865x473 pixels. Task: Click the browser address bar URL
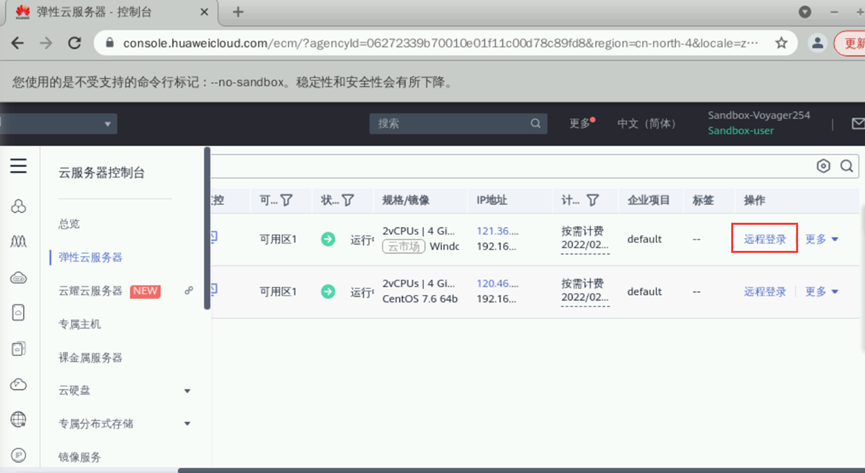[x=440, y=43]
